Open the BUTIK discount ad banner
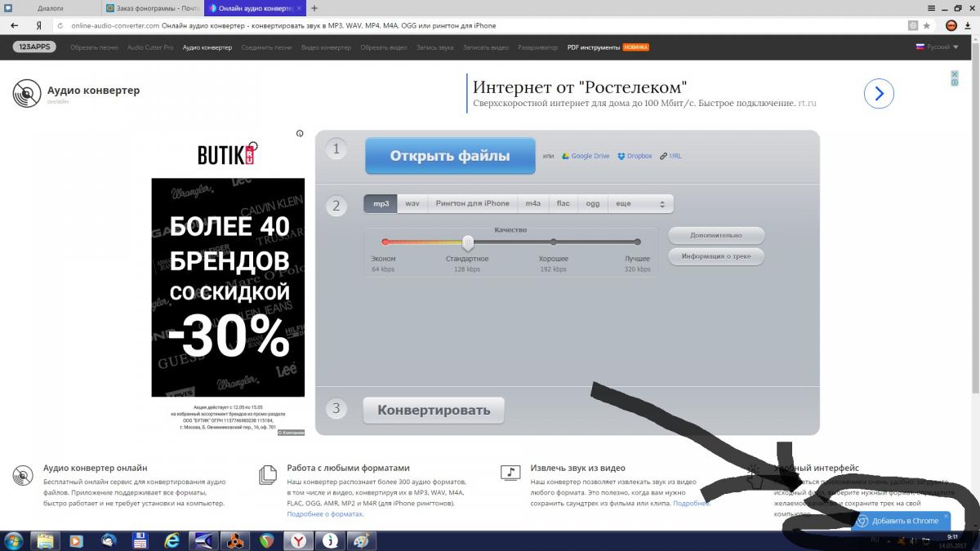This screenshot has height=551, width=980. click(228, 287)
